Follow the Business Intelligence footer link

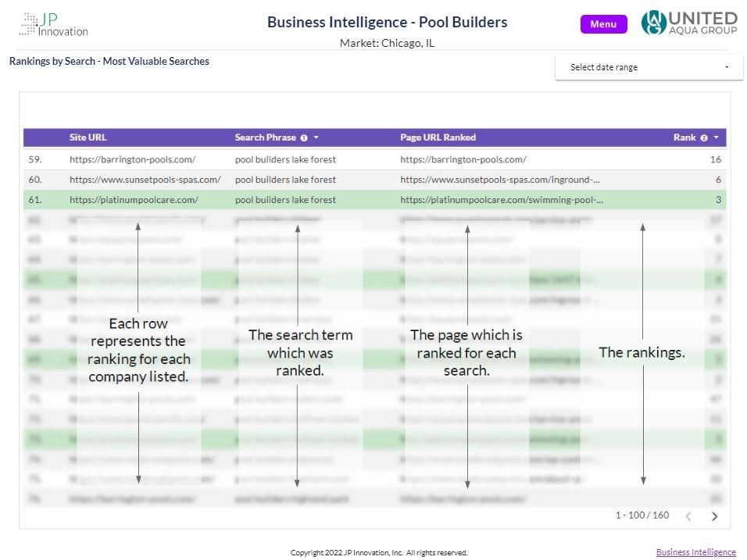pyautogui.click(x=695, y=552)
